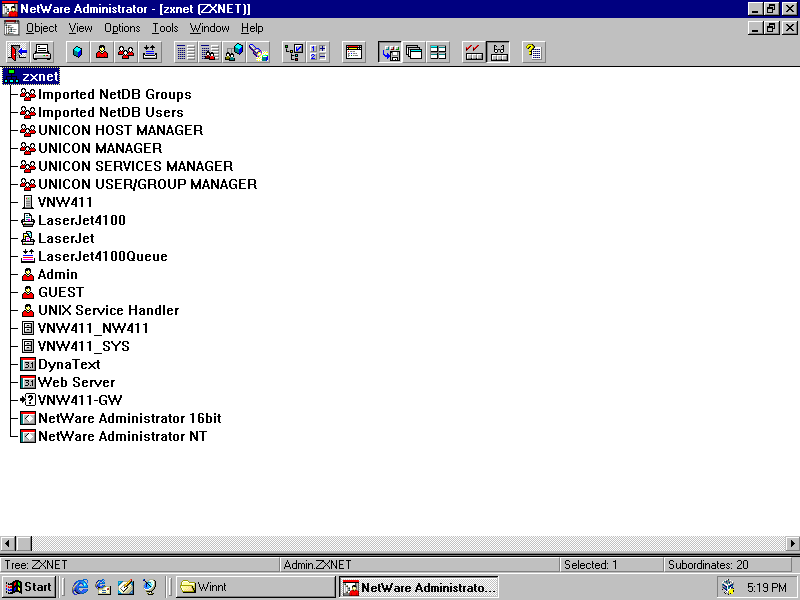Click the flashlight Search toolbar icon
Viewport: 800px width, 600px height.
258,52
